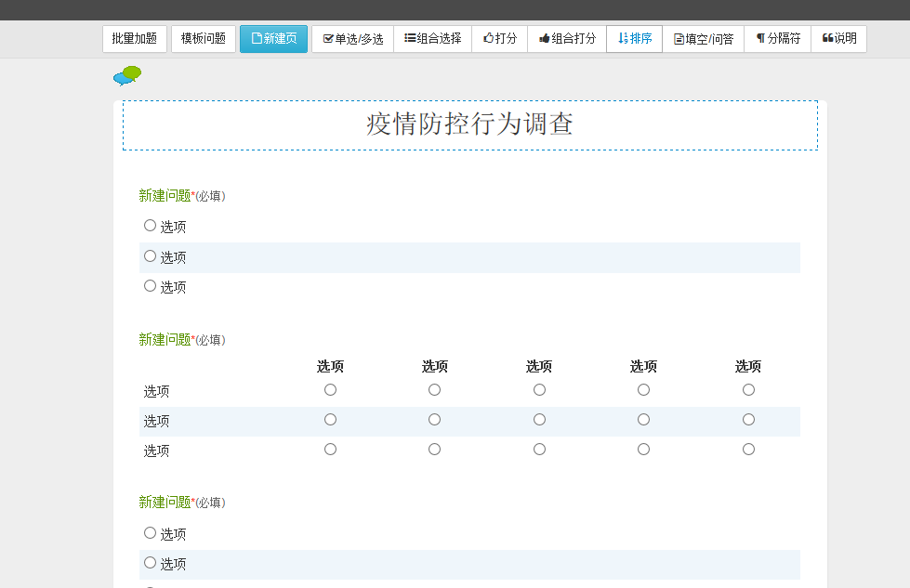This screenshot has height=588, width=910.
Task: Add a 单选/多选 choice question
Action: [352, 39]
